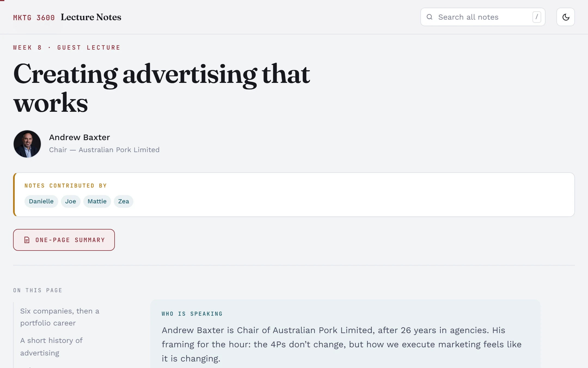The height and width of the screenshot is (368, 588).
Task: Click the Who Is Speaking label
Action: tap(192, 314)
